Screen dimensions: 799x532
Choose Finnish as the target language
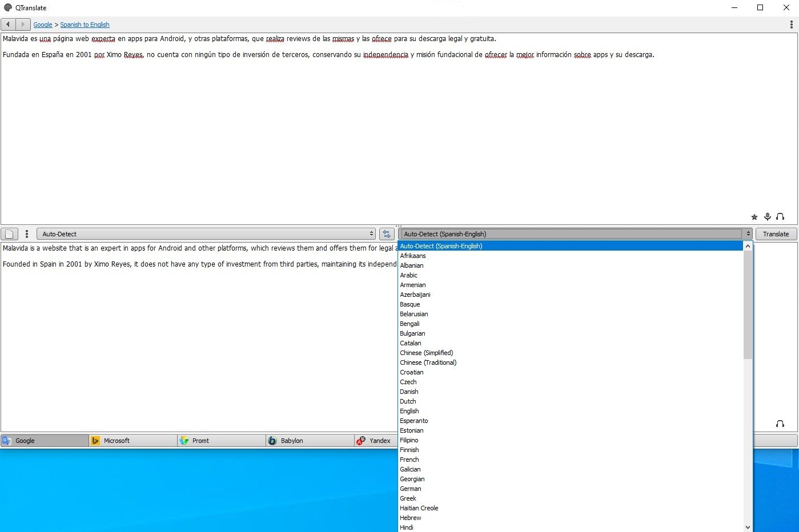(x=571, y=450)
